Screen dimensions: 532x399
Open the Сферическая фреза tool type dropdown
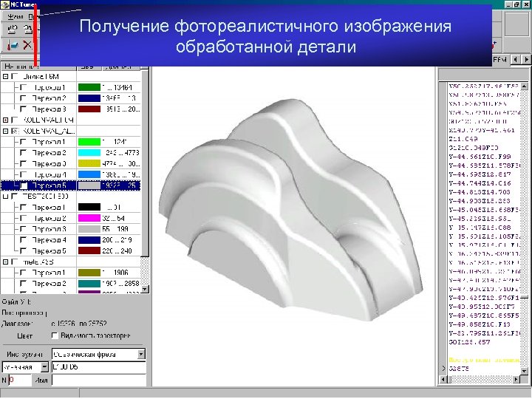pos(141,355)
